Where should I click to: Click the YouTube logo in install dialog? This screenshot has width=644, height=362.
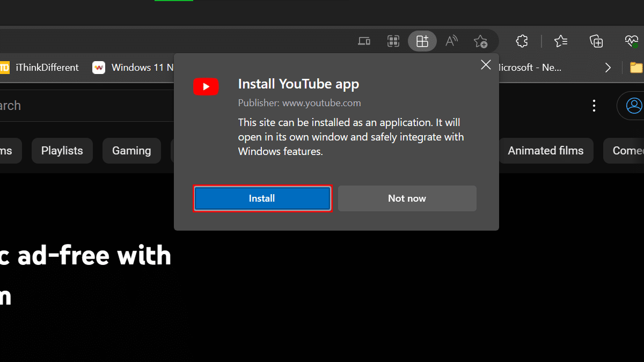206,87
